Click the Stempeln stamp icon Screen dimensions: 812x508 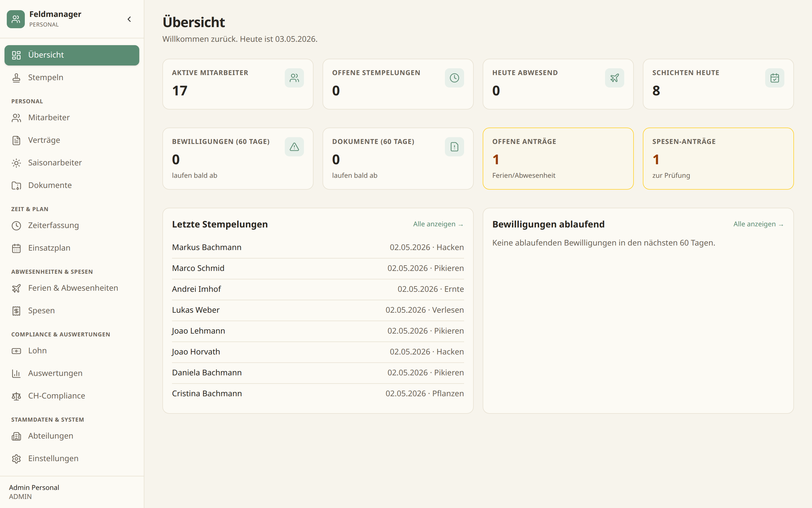pyautogui.click(x=16, y=78)
